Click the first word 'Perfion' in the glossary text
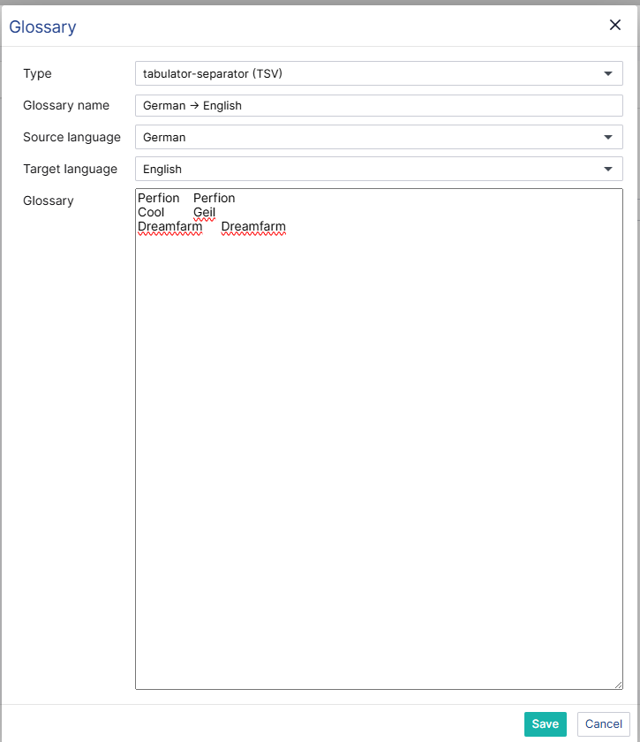The image size is (640, 742). [159, 198]
